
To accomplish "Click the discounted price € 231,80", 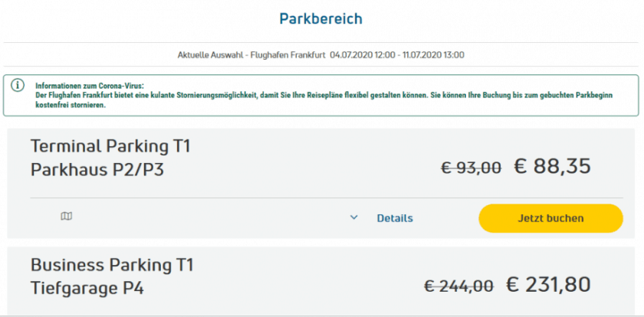I will pos(547,285).
